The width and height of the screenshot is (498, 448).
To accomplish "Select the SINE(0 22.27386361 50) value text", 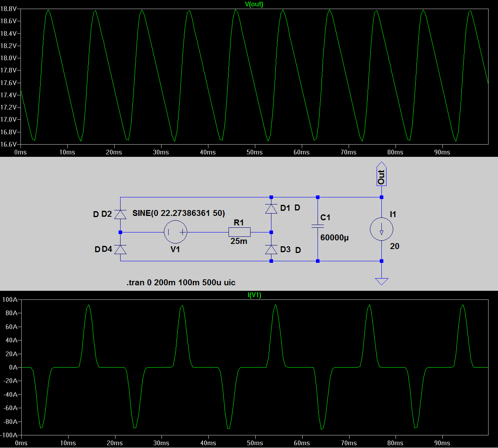I will coord(178,213).
